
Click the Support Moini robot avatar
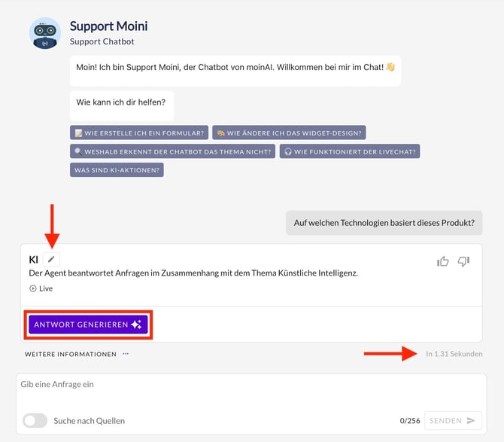click(x=45, y=33)
